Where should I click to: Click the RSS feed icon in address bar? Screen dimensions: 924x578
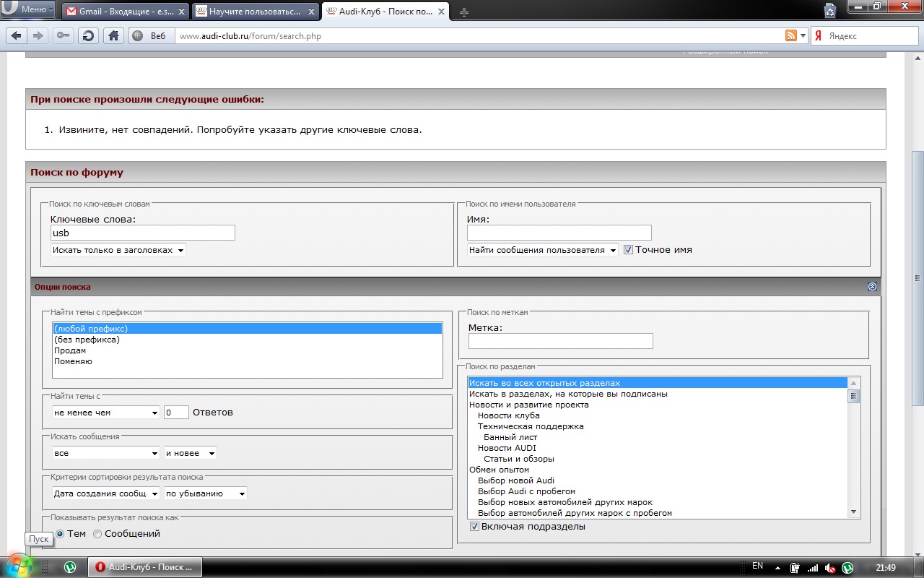[791, 36]
